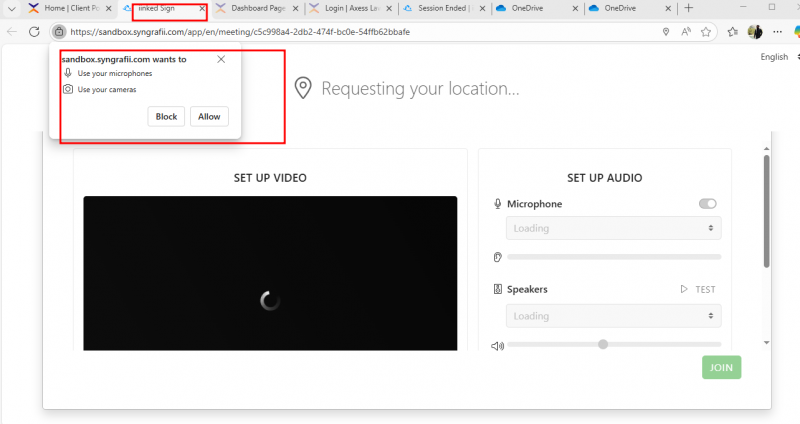Click the speaker device icon beside Speakers
The height and width of the screenshot is (424, 800).
[497, 289]
